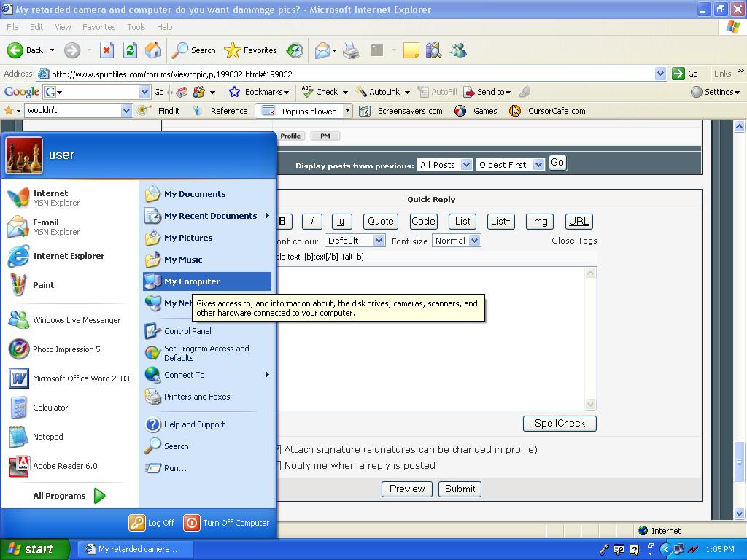Toggle the Attach signature checkbox
Viewport: 747px width, 560px height.
click(278, 450)
